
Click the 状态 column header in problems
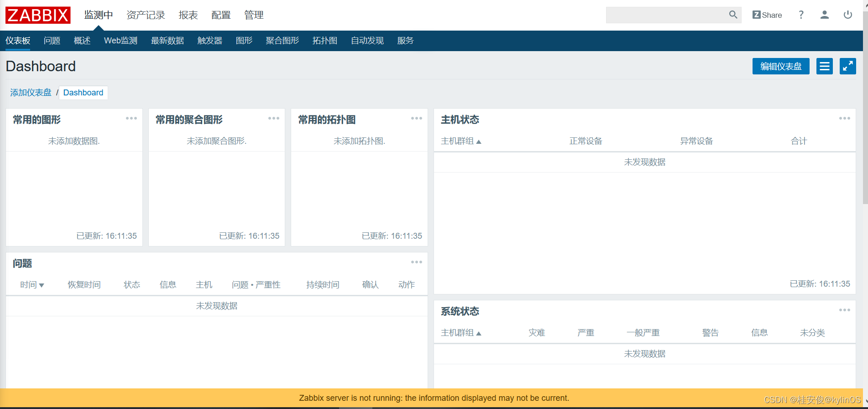[132, 285]
